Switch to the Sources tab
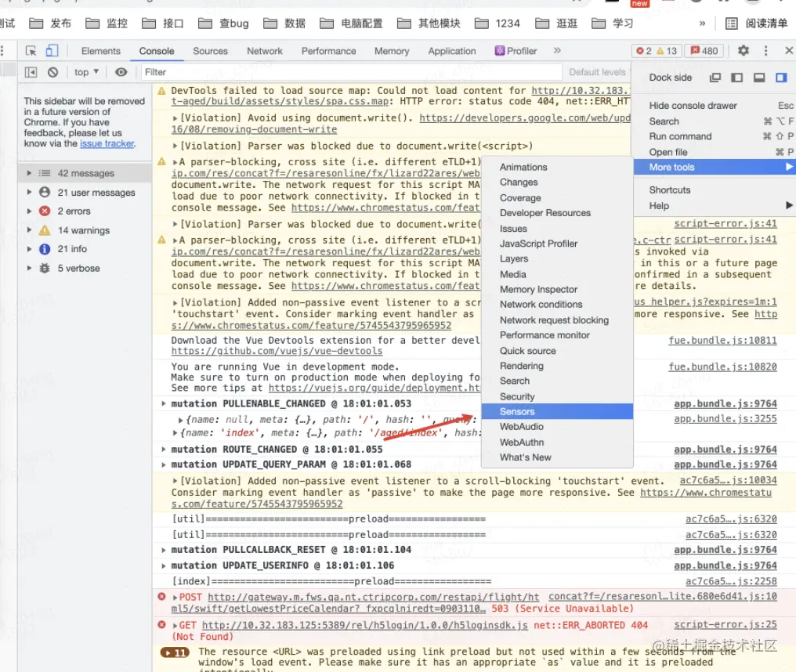Image resolution: width=796 pixels, height=672 pixels. pyautogui.click(x=210, y=51)
